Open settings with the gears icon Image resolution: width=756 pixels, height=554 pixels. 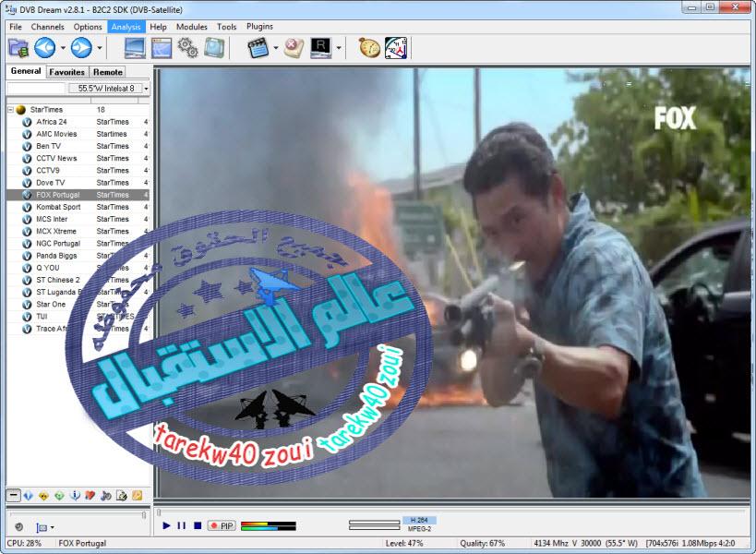[x=187, y=48]
